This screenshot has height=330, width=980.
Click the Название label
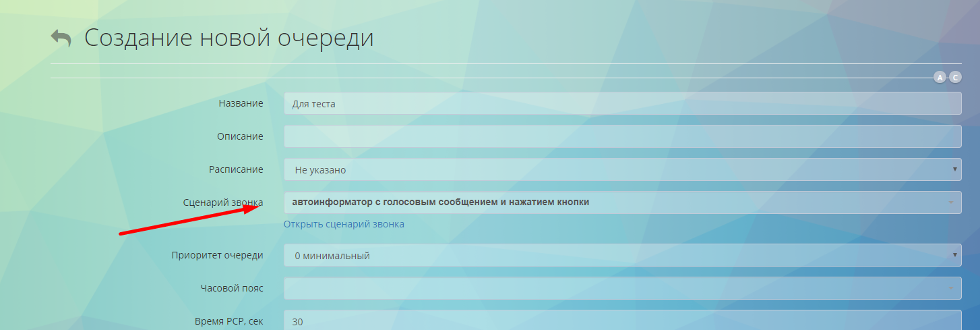coord(241,103)
